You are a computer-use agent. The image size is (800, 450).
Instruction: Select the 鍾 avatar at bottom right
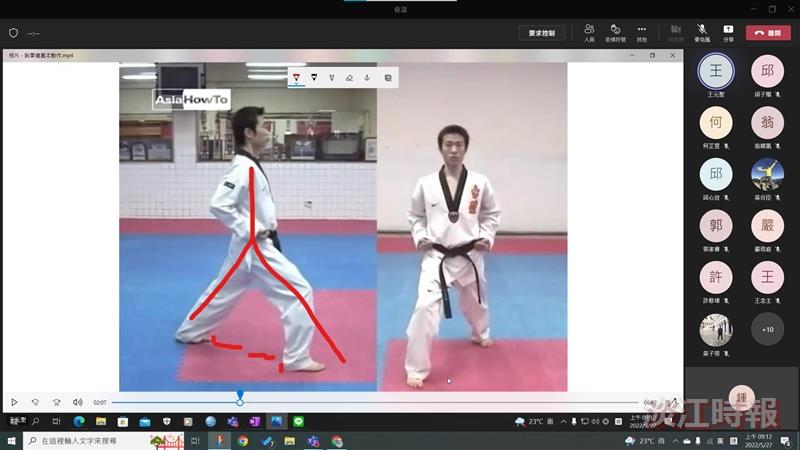pos(741,397)
